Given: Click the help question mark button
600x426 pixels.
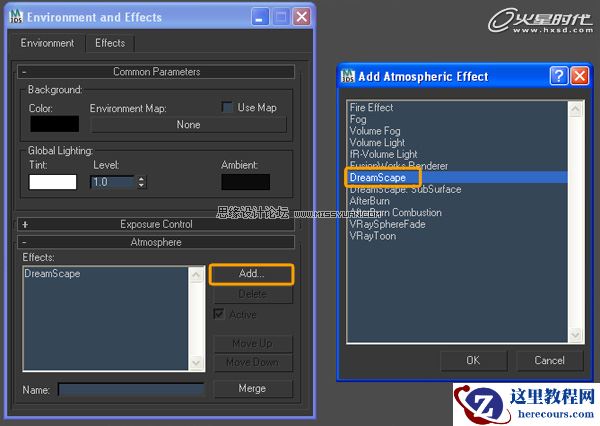Looking at the screenshot, I should click(559, 76).
